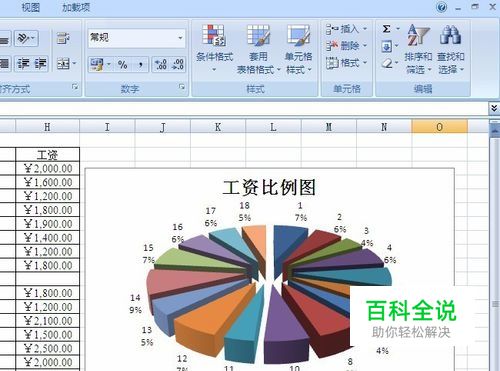Click chart title 工资比例图
The image size is (500, 371).
[269, 187]
